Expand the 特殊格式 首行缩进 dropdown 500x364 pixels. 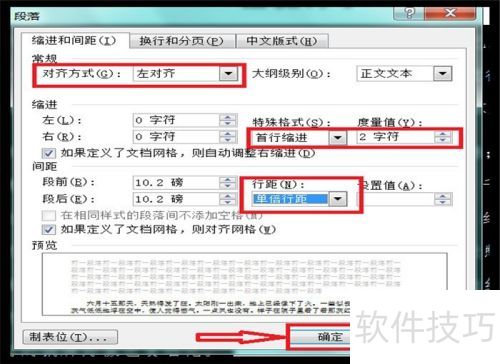coord(337,138)
